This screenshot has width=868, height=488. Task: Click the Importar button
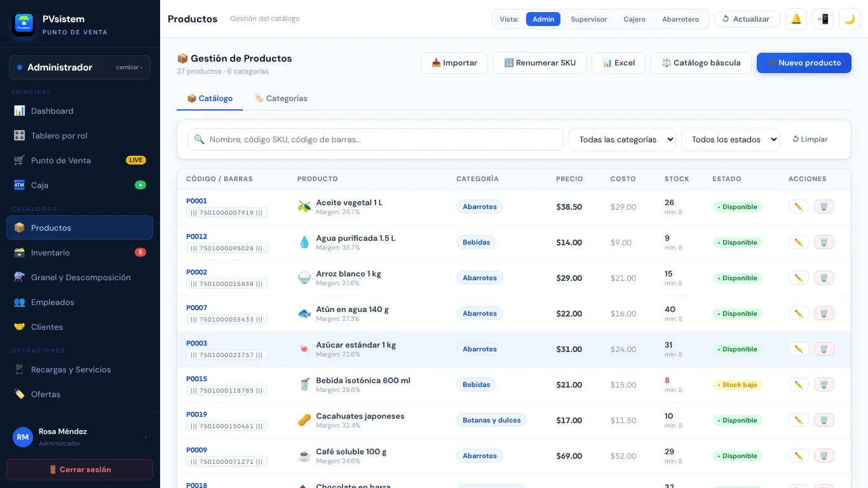[x=454, y=63]
